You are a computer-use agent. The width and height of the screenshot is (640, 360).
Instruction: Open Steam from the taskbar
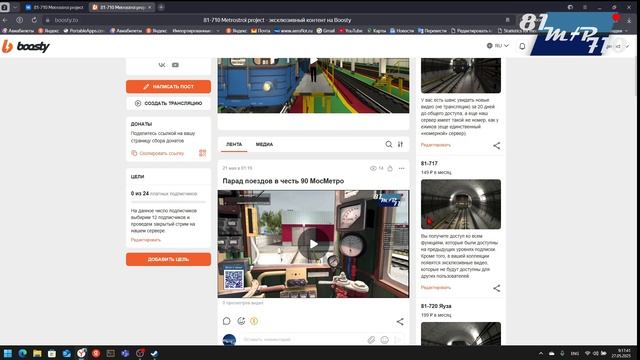(x=154, y=353)
